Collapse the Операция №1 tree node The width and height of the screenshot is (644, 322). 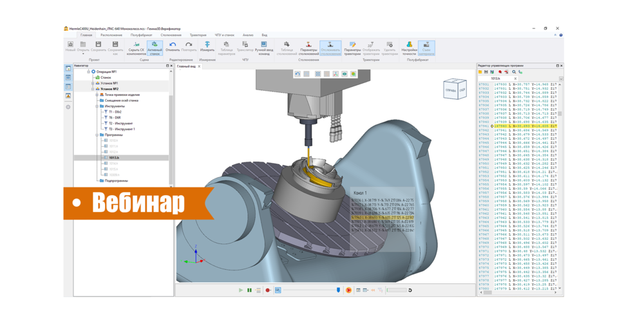[x=88, y=71]
